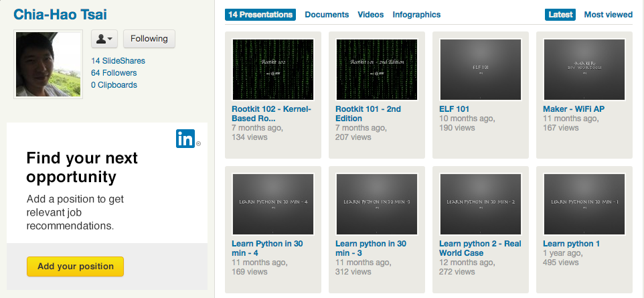Image resolution: width=644 pixels, height=298 pixels.
Task: Open the LinkedIn logo icon in the ad
Action: [185, 139]
